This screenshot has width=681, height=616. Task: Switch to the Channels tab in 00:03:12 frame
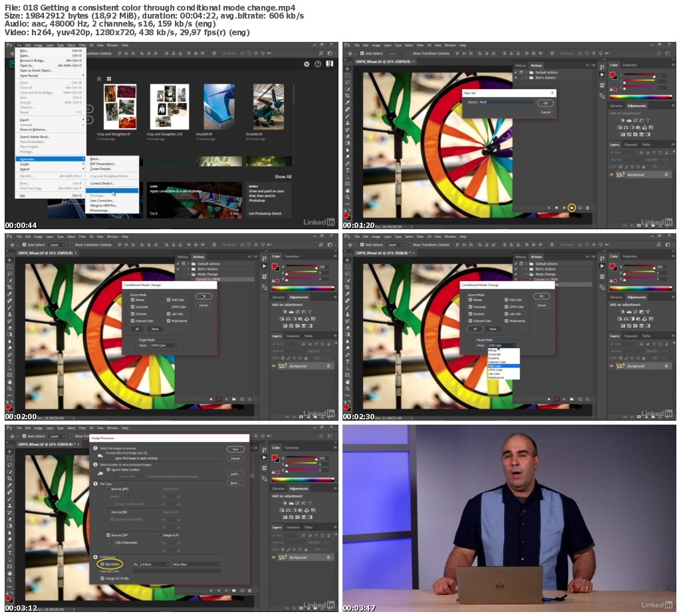pyautogui.click(x=293, y=528)
